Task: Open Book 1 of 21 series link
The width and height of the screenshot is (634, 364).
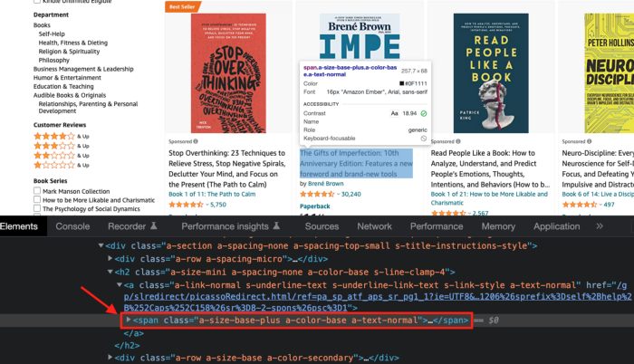Action: 489,198
